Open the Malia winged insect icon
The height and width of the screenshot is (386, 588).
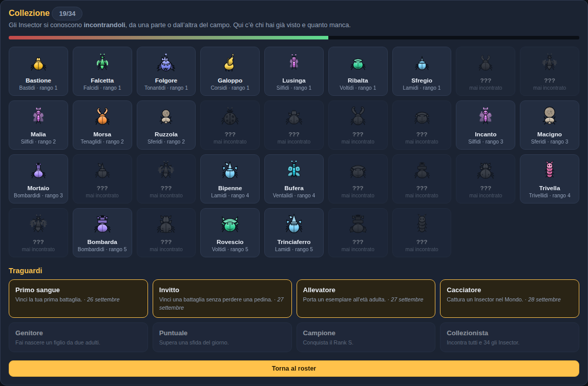(x=38, y=116)
